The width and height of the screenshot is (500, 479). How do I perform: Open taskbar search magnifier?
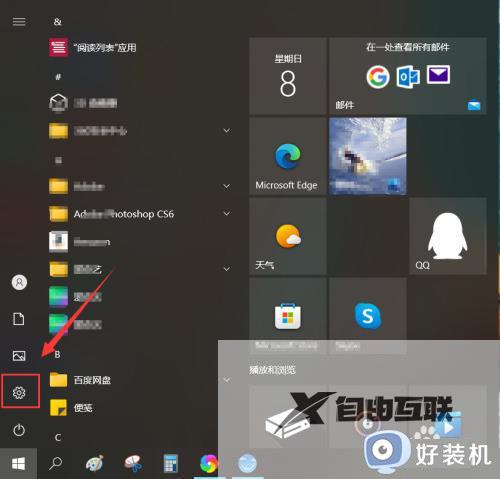coord(55,463)
